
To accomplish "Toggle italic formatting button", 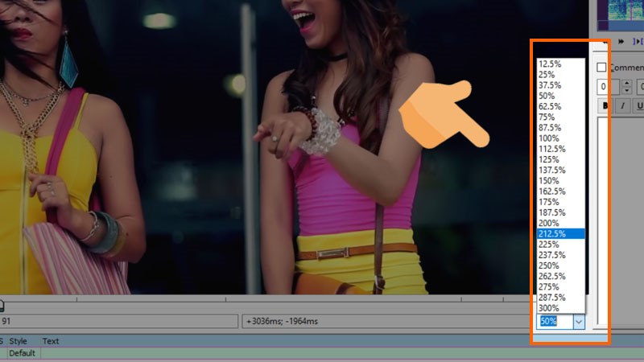I will [622, 106].
